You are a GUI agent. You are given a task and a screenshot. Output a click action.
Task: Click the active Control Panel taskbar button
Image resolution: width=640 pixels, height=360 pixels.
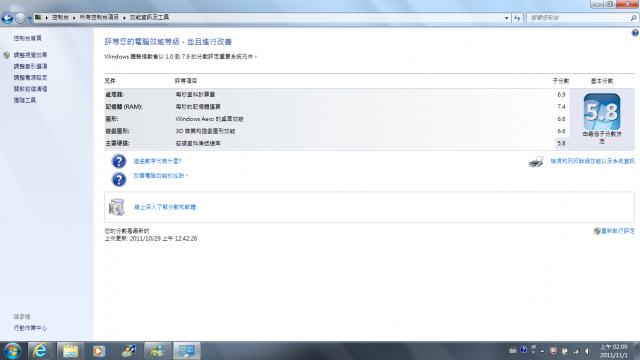point(187,351)
